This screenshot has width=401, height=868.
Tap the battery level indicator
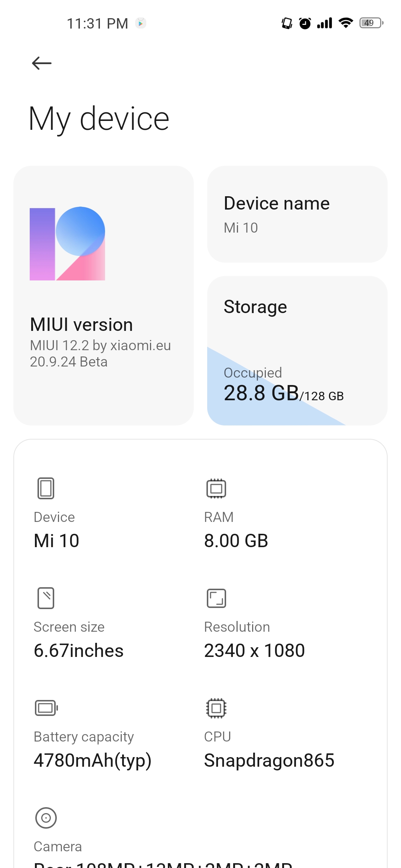click(371, 23)
